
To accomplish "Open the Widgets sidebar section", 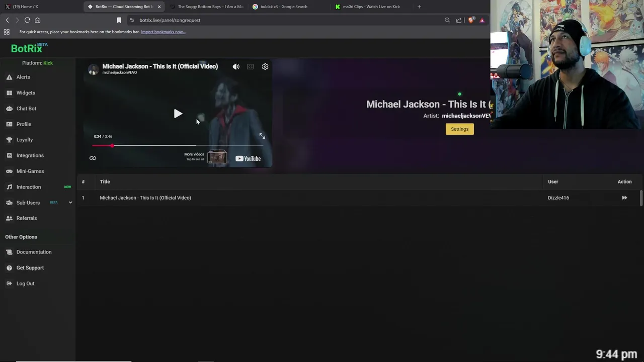I will point(25,93).
